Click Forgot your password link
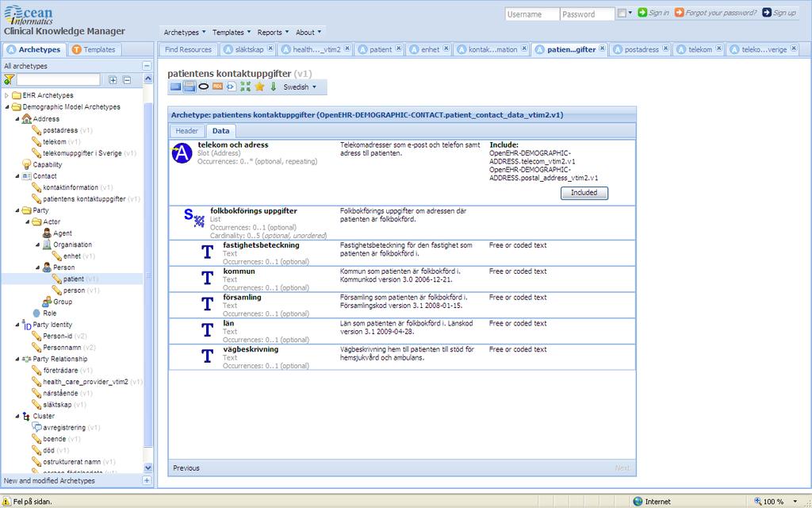The height and width of the screenshot is (508, 812). coord(716,13)
